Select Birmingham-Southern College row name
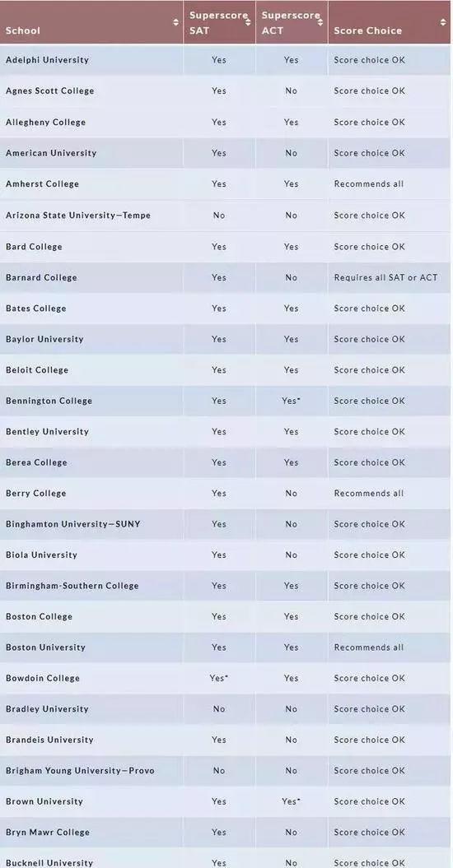This screenshot has height=868, width=453. coord(72,586)
